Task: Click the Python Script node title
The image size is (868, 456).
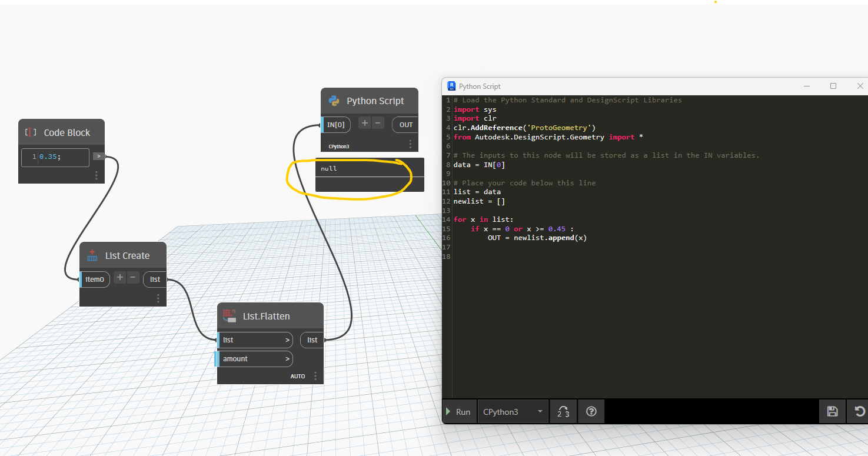Action: point(375,101)
